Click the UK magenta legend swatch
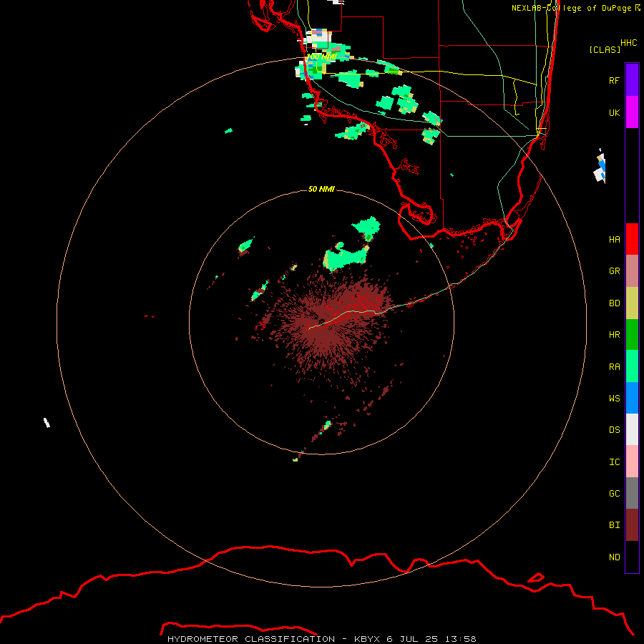644x644 pixels. 632,112
